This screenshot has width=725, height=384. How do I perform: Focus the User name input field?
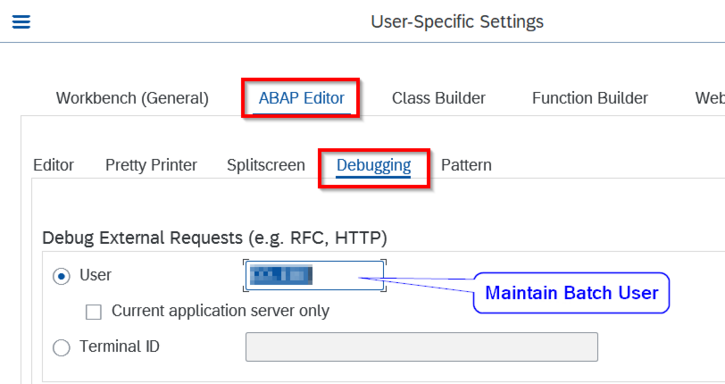point(314,276)
